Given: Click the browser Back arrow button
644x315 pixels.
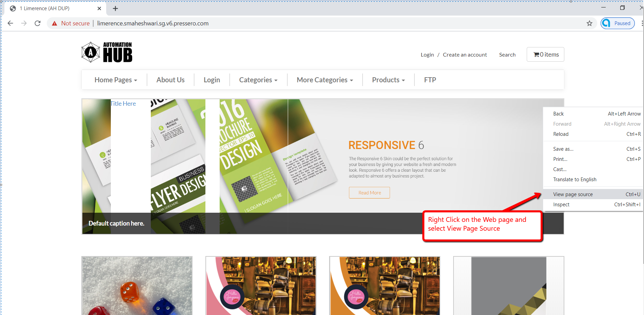Looking at the screenshot, I should [x=11, y=23].
